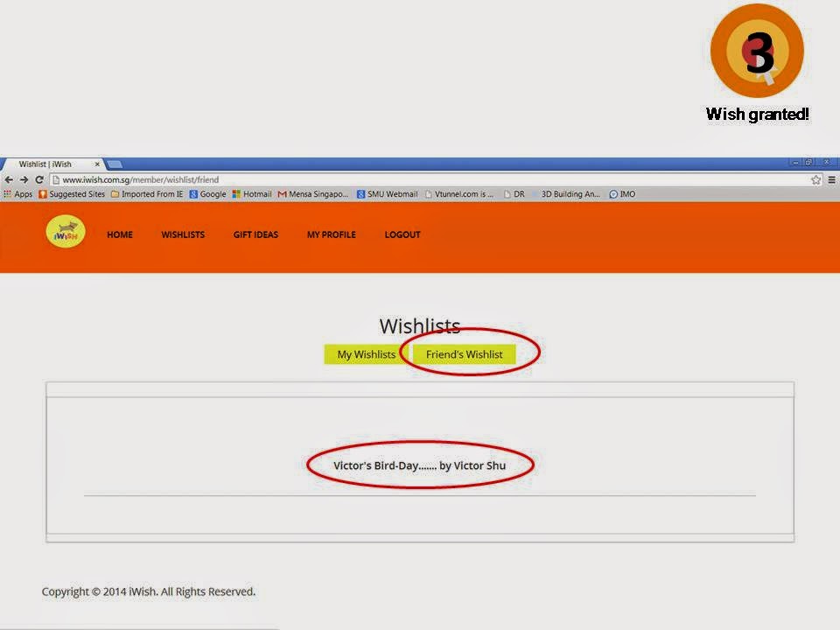Screen dimensions: 840x630
Task: Open the GIFT IDEAS page
Action: tap(255, 234)
